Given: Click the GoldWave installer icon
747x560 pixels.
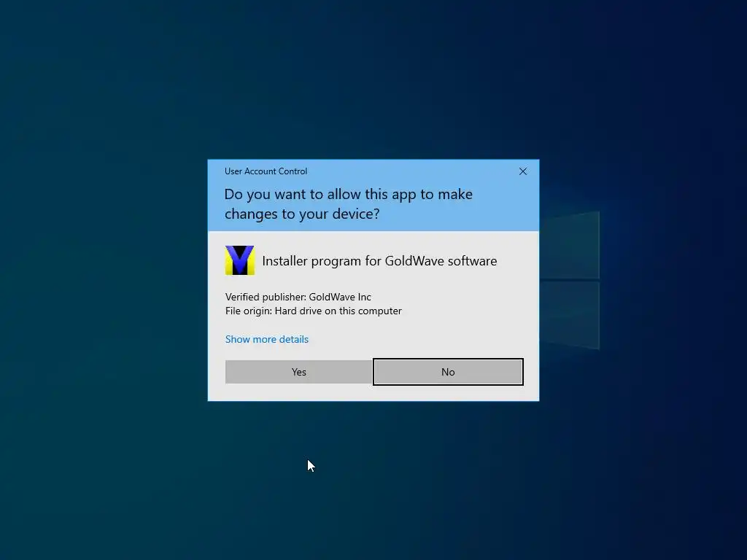Looking at the screenshot, I should (239, 260).
